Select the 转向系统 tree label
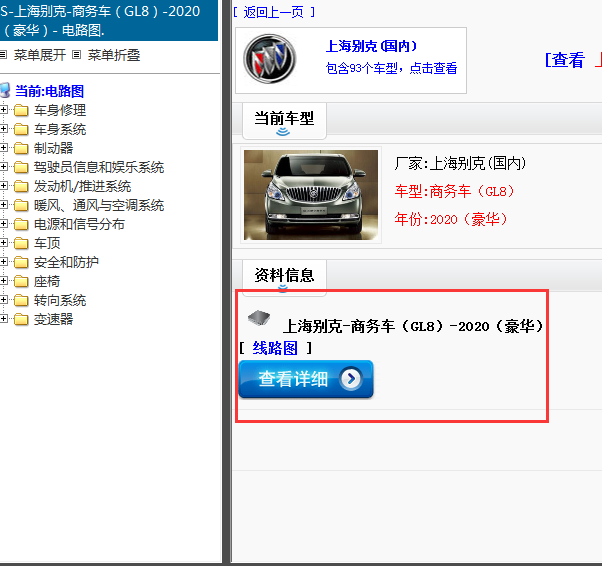Screen dimensions: 602x566 (60, 300)
